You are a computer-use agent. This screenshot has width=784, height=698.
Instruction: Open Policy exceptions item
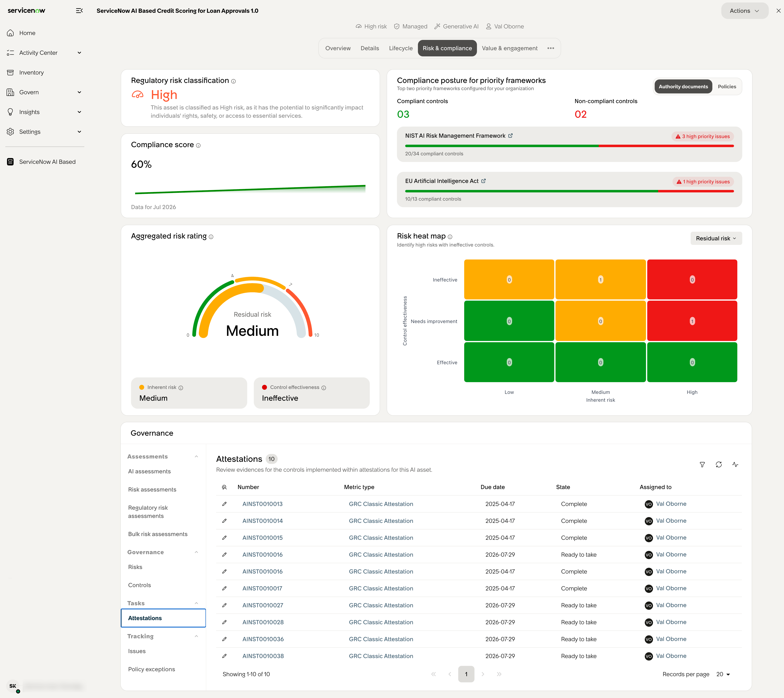click(x=152, y=669)
